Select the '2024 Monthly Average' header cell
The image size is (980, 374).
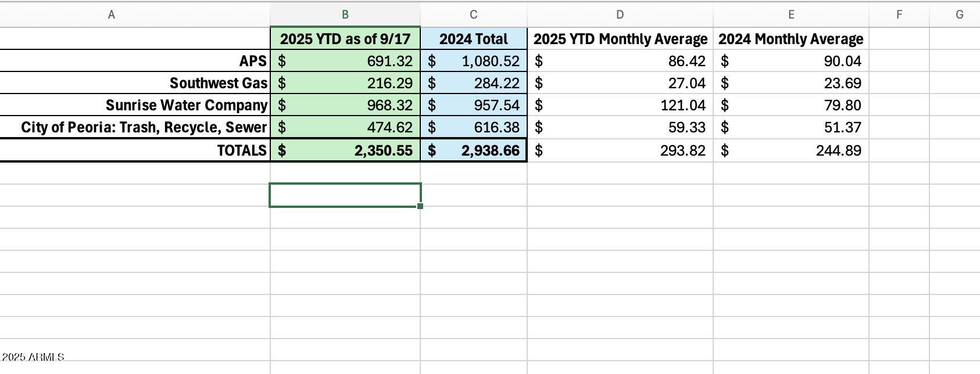point(791,39)
